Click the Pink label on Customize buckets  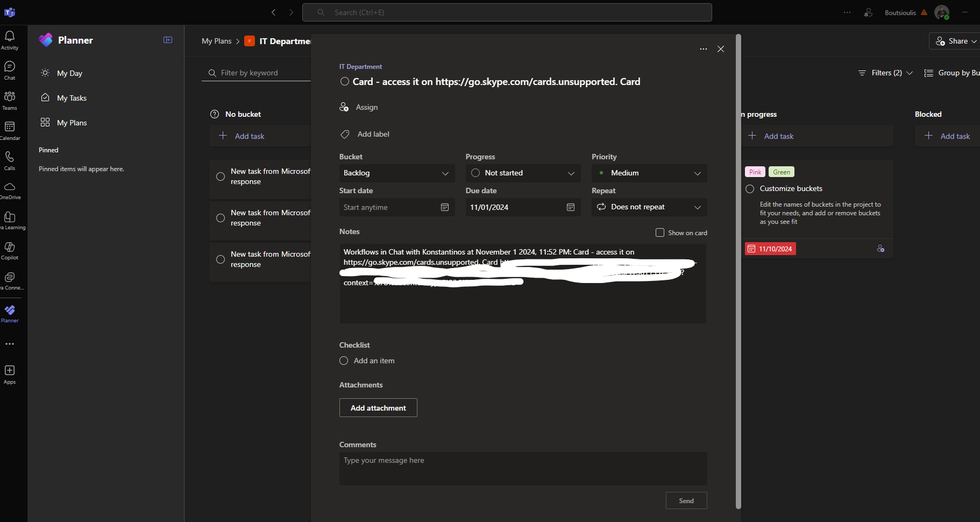(x=755, y=172)
